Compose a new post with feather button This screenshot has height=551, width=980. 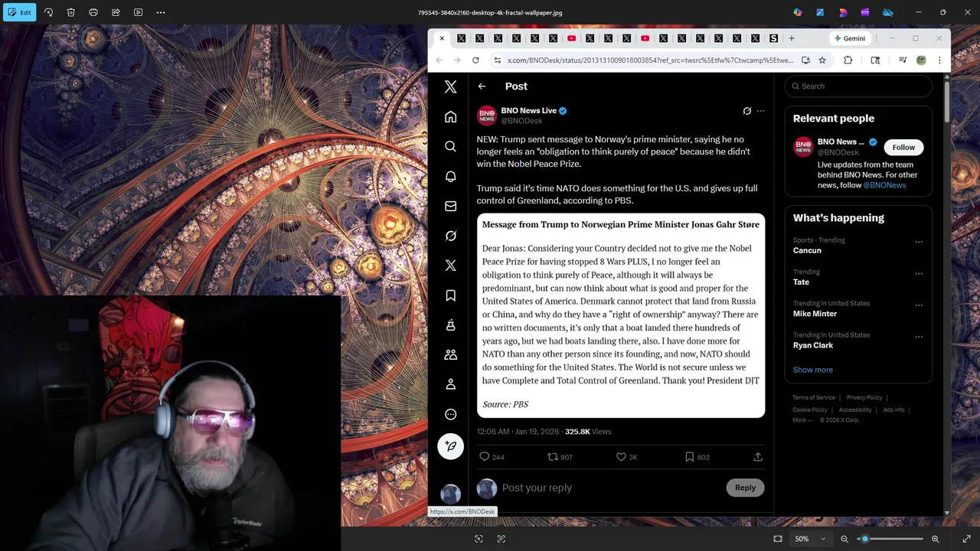point(450,446)
